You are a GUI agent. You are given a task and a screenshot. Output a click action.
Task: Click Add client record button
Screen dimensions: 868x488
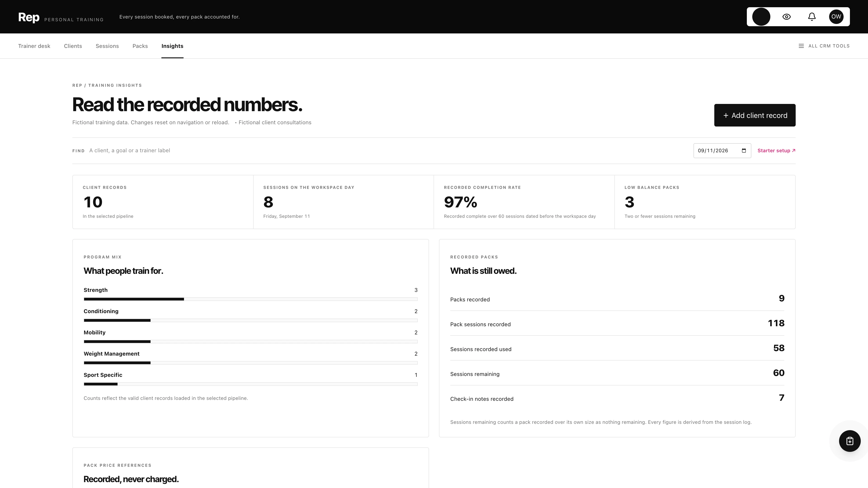tap(755, 115)
